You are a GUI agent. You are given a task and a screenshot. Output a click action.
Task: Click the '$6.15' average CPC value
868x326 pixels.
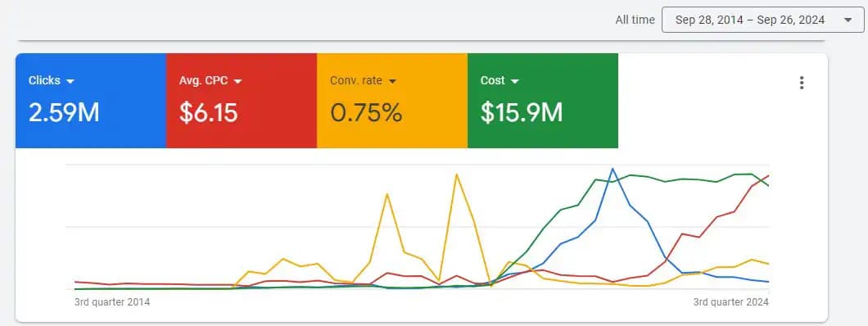209,112
